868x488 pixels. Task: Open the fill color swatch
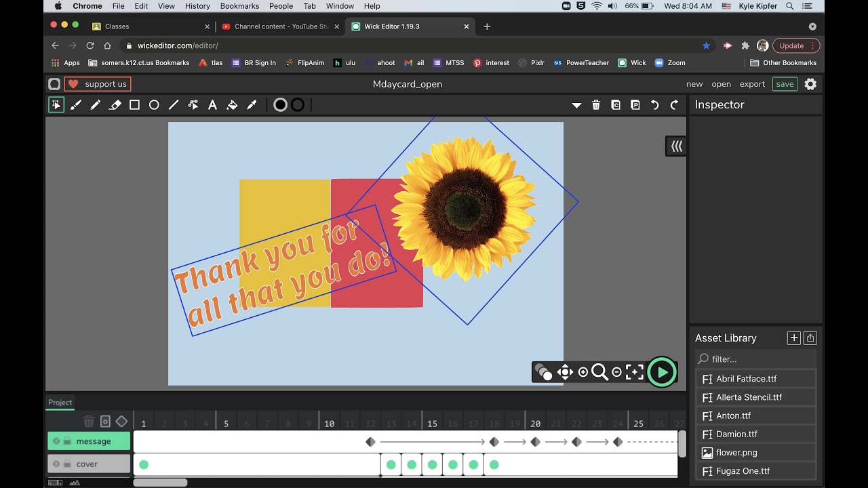280,105
